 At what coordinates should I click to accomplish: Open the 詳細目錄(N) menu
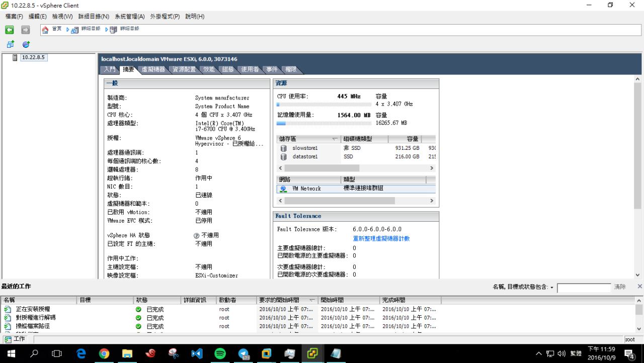point(94,17)
